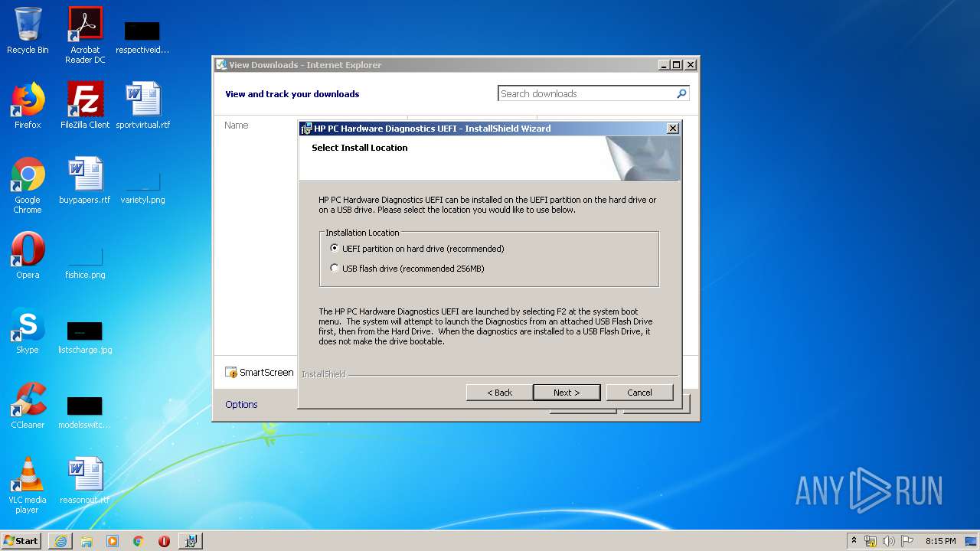Click the Name column header
The image size is (980, 551).
coord(237,125)
